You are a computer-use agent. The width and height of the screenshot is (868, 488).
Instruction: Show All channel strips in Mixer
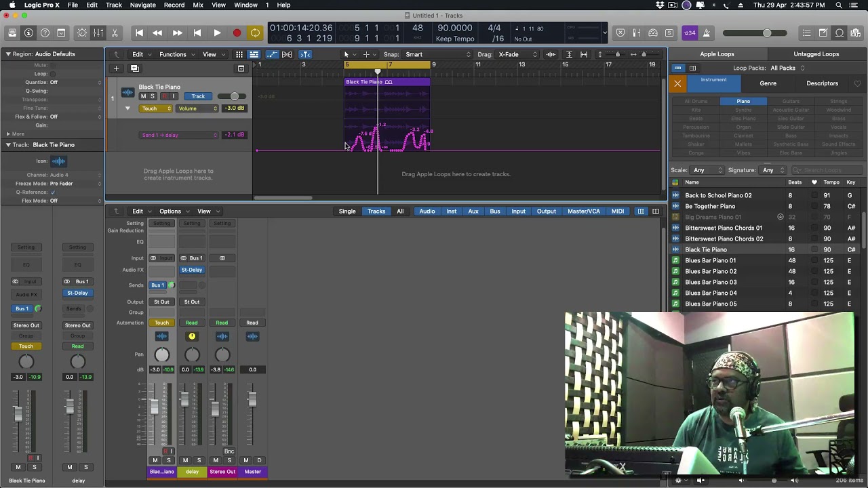[x=400, y=211]
